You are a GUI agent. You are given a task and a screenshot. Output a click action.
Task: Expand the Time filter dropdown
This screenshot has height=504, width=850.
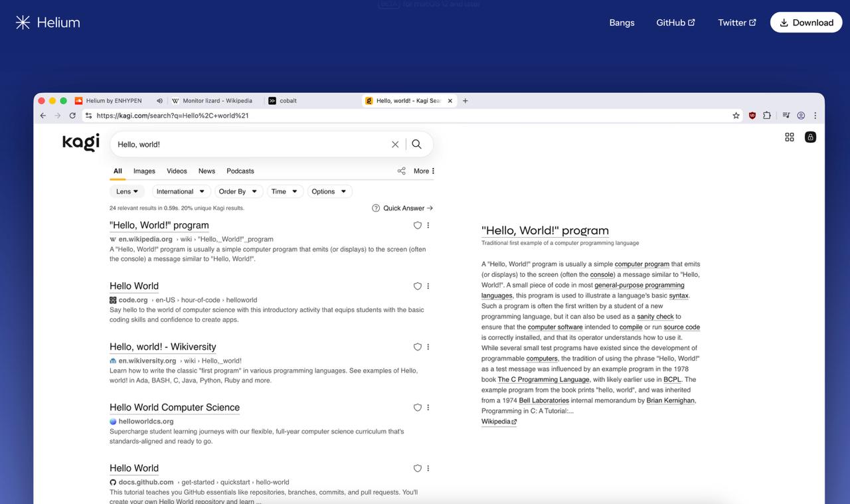(x=285, y=191)
